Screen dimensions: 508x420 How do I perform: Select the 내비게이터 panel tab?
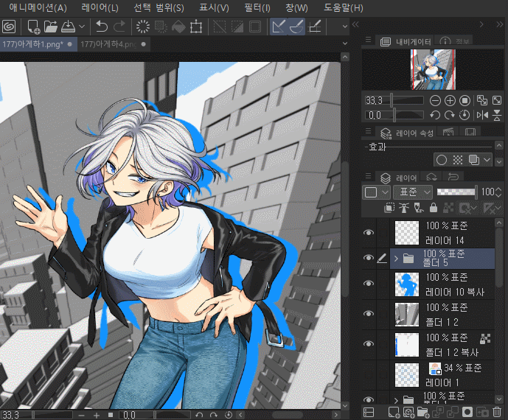[x=406, y=41]
